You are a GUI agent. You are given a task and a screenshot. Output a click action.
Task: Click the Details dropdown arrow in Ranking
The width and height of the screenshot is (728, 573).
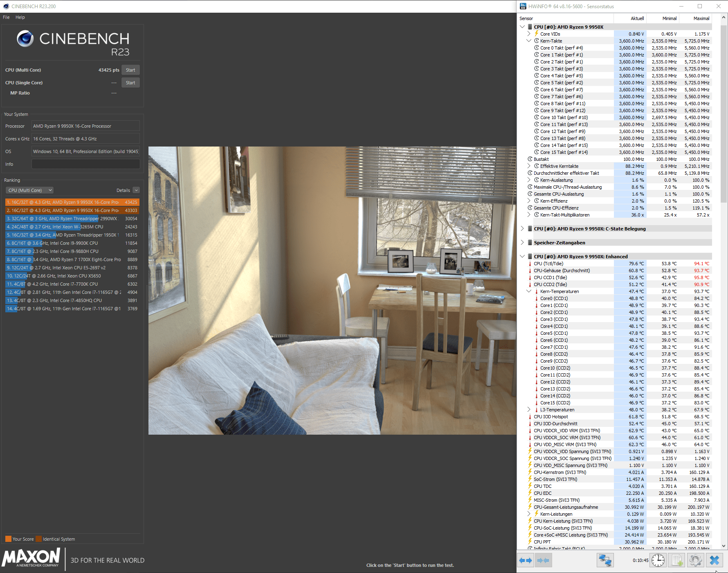pos(137,190)
